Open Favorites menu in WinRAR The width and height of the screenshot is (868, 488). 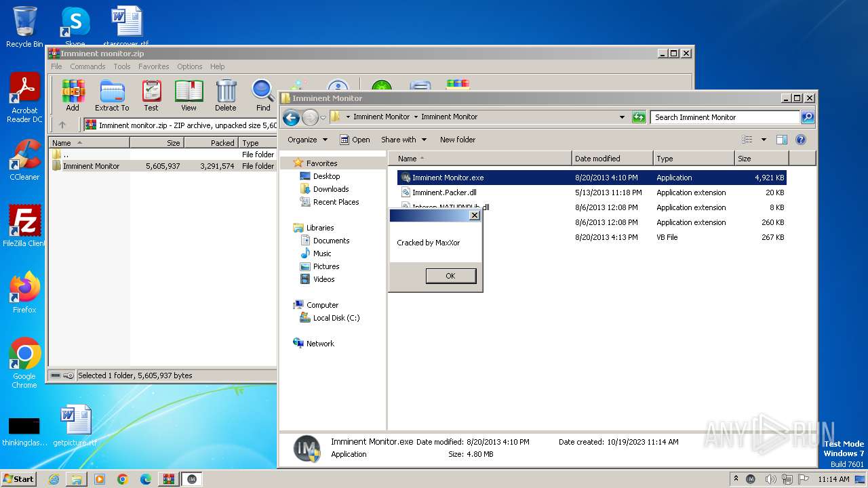pos(154,66)
